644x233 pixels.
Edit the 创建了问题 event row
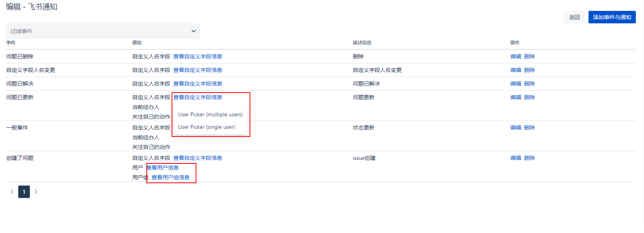click(x=516, y=158)
